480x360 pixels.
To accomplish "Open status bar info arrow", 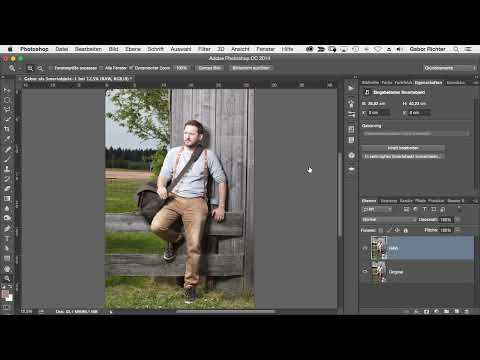I will coord(111,312).
